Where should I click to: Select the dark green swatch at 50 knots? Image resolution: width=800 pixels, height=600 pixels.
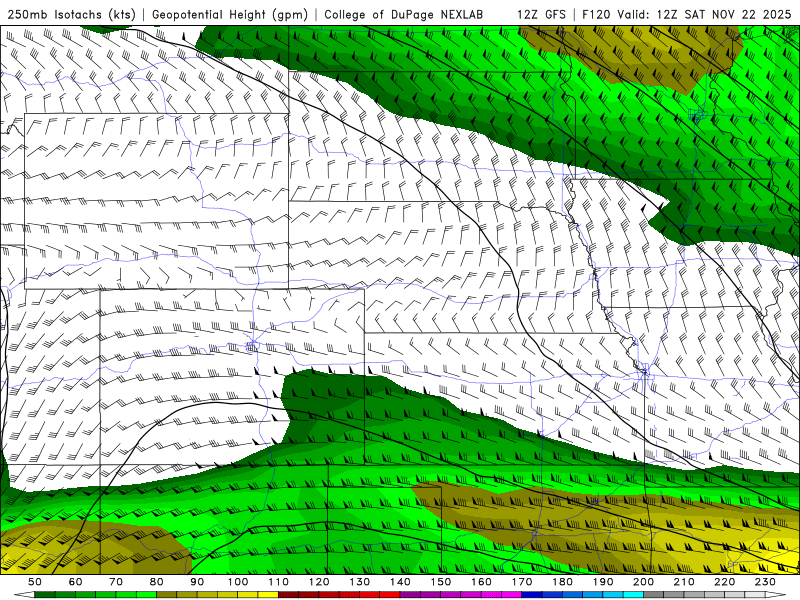pos(44,595)
